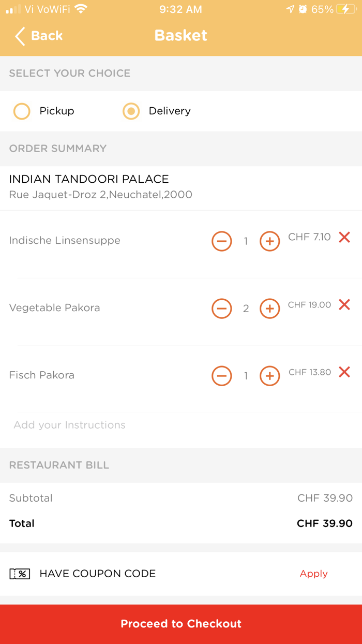
Task: Click Indian Tandoori Palace restaurant name
Action: click(88, 179)
